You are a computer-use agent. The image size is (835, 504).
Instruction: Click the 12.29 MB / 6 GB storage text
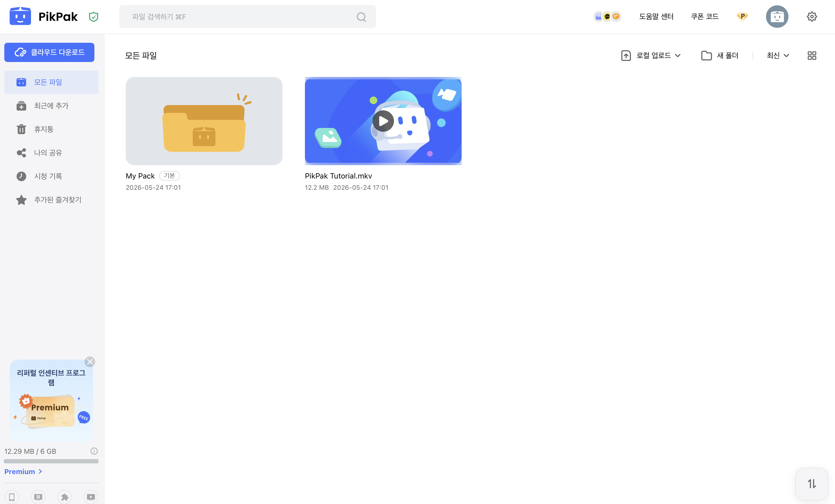pos(30,451)
